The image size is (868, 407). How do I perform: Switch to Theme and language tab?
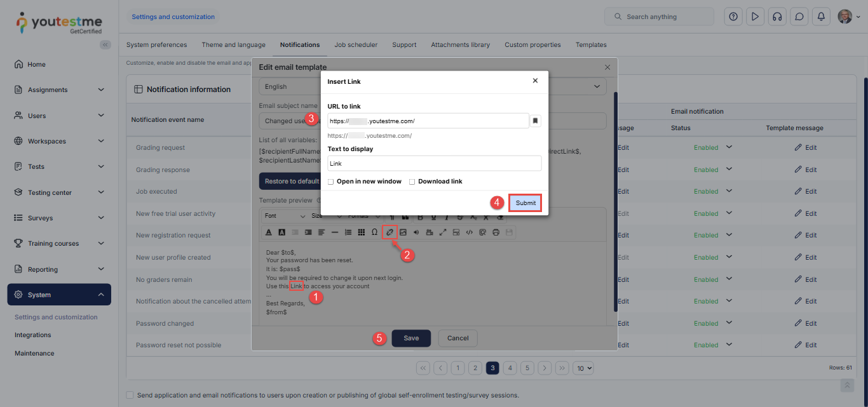tap(233, 45)
